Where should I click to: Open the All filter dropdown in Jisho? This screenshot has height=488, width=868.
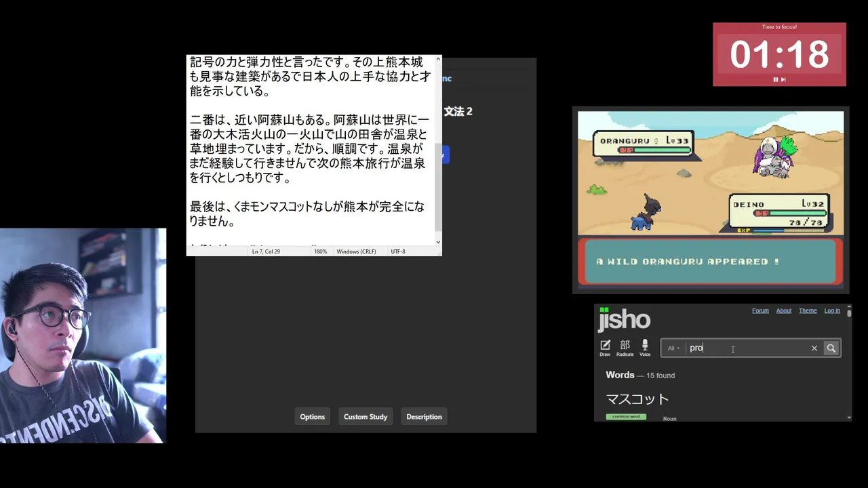tap(673, 348)
